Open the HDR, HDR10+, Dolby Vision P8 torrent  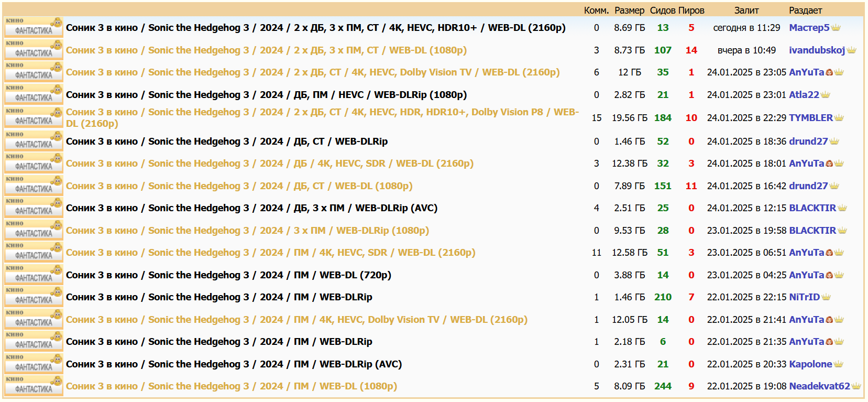[x=322, y=117]
